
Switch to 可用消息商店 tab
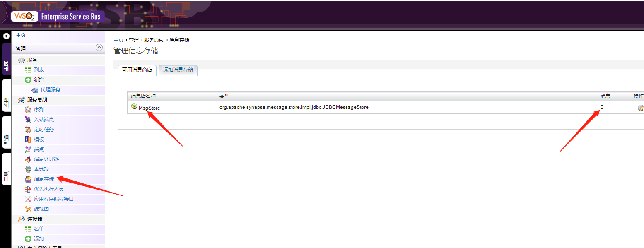click(137, 70)
